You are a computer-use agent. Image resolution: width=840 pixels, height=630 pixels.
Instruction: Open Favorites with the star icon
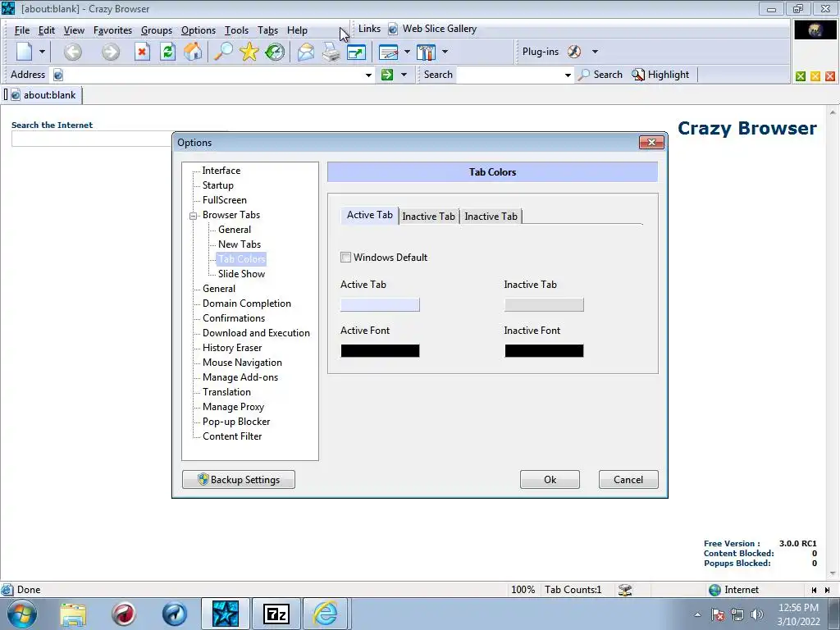249,52
